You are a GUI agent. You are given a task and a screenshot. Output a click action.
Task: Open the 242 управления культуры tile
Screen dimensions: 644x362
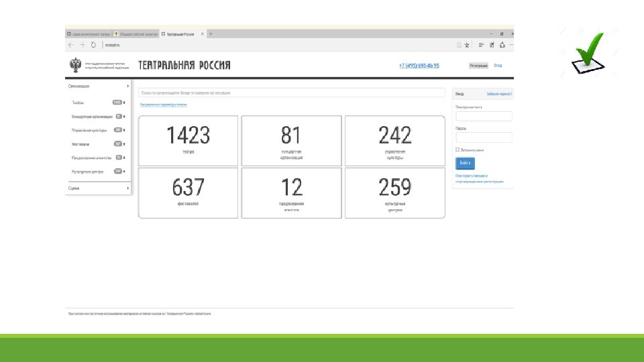tap(395, 141)
